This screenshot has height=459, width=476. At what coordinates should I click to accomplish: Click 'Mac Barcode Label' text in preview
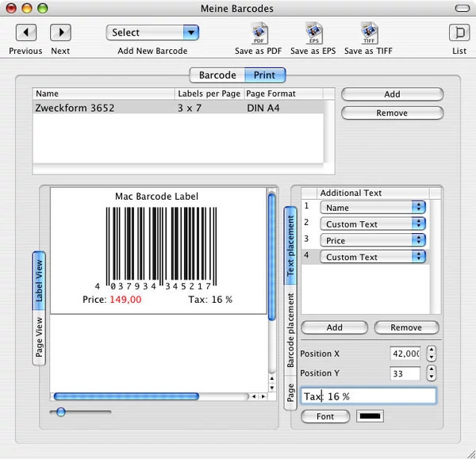coord(156,197)
